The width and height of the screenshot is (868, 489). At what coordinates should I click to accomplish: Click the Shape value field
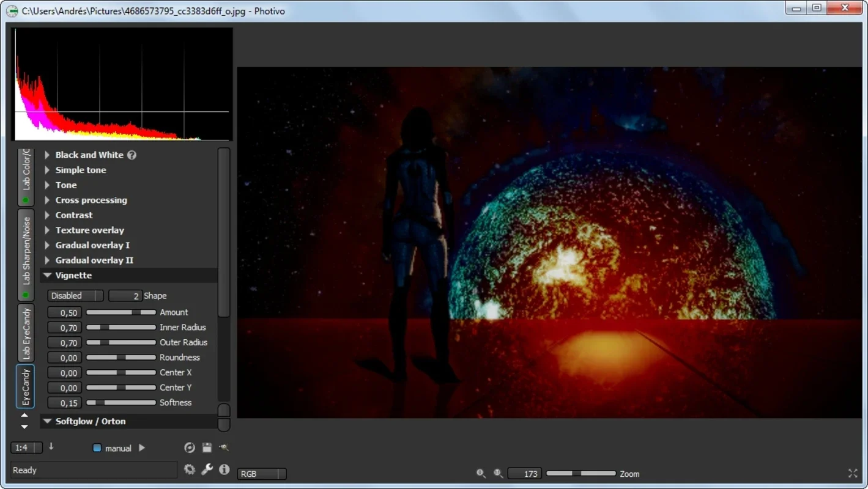pyautogui.click(x=125, y=296)
